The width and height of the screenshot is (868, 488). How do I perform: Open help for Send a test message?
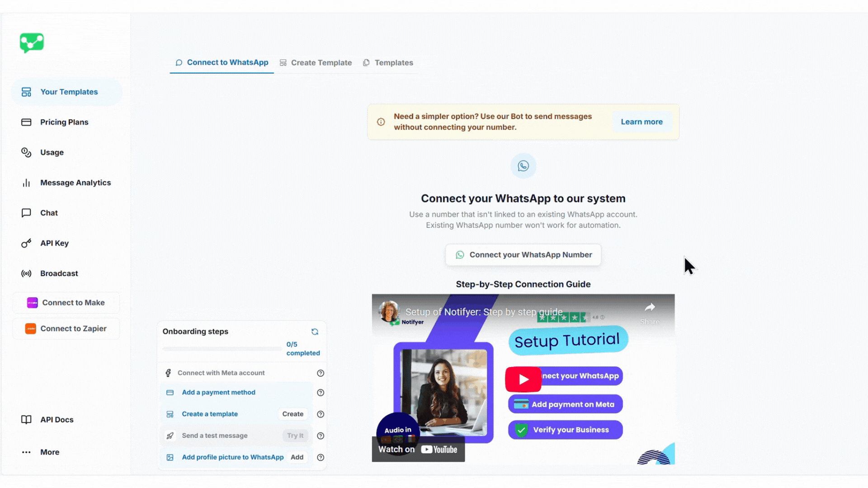coord(321,436)
